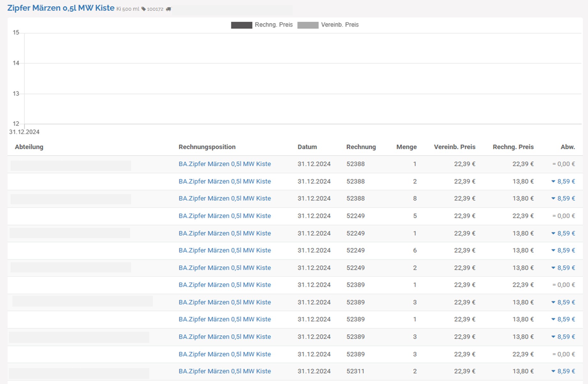Sort by the Rechnung column header

[361, 147]
